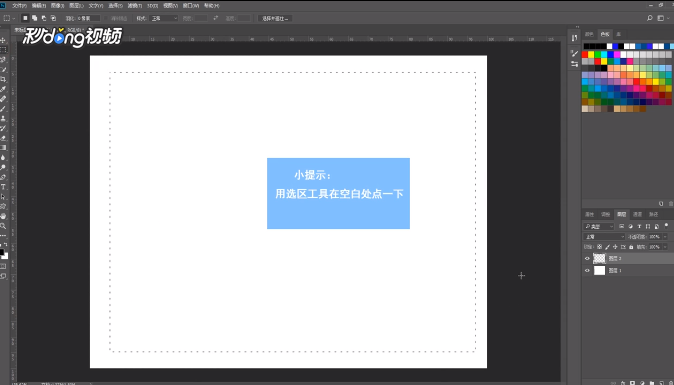Screen dimensions: 674x385
Task: Select the Gradient tool
Action: 3,148
